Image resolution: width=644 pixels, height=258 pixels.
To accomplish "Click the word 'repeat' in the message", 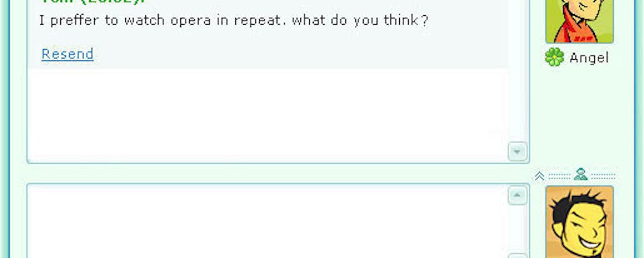I will click(x=256, y=21).
